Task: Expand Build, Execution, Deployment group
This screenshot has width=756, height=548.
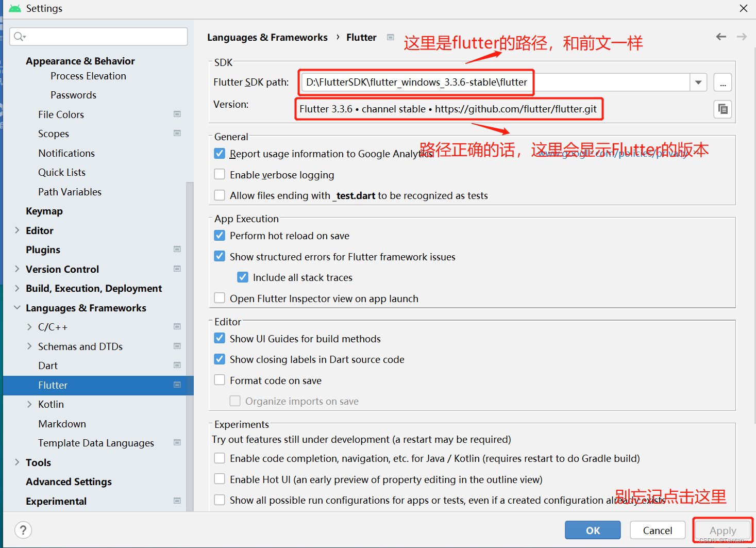Action: click(x=17, y=288)
